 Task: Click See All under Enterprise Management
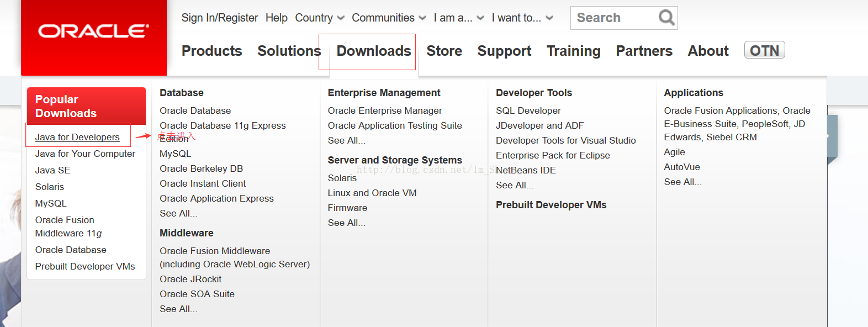coord(347,140)
